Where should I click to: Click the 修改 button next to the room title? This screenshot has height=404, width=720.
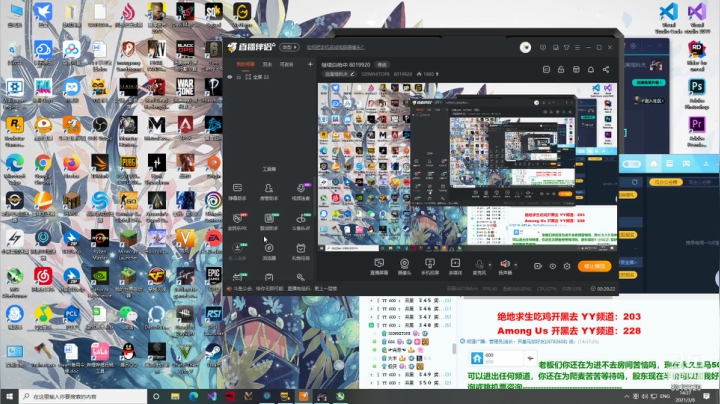[x=382, y=65]
